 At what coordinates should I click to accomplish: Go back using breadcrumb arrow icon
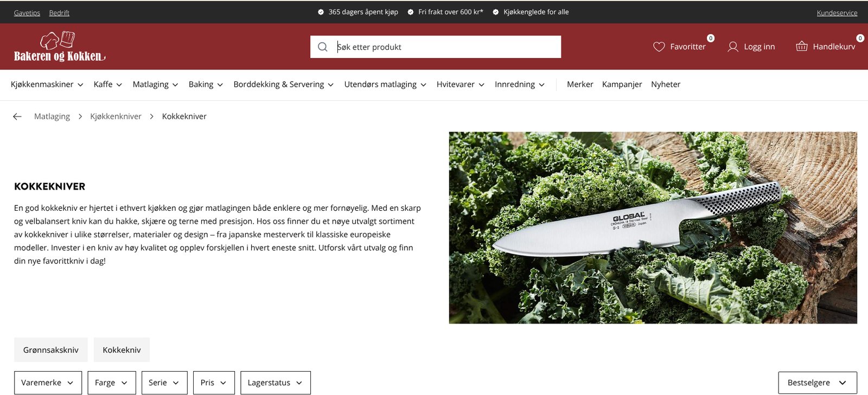(17, 116)
